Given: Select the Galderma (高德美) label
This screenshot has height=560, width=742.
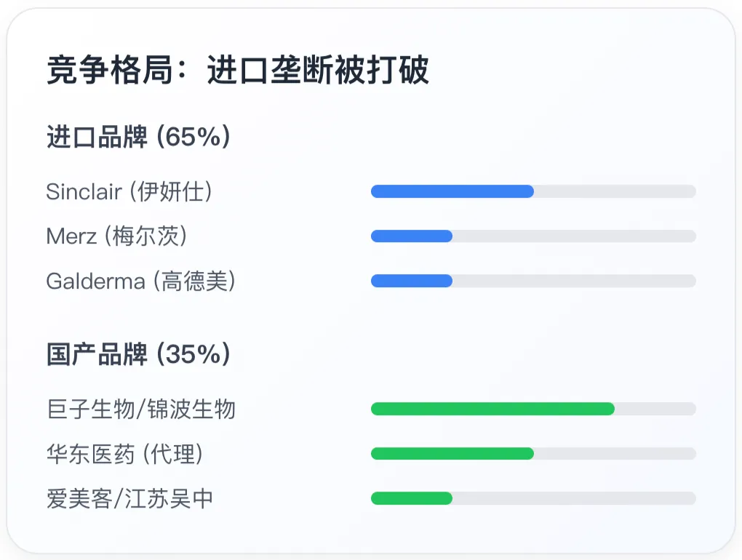Looking at the screenshot, I should click(x=140, y=281).
